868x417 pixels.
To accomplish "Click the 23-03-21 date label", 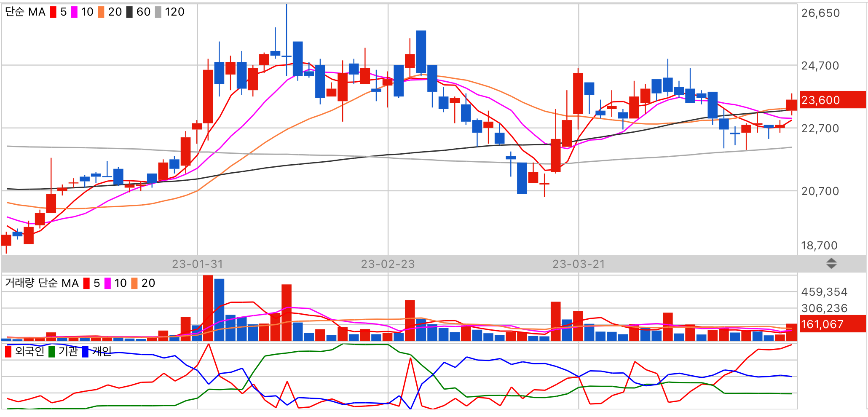I will coord(579,264).
